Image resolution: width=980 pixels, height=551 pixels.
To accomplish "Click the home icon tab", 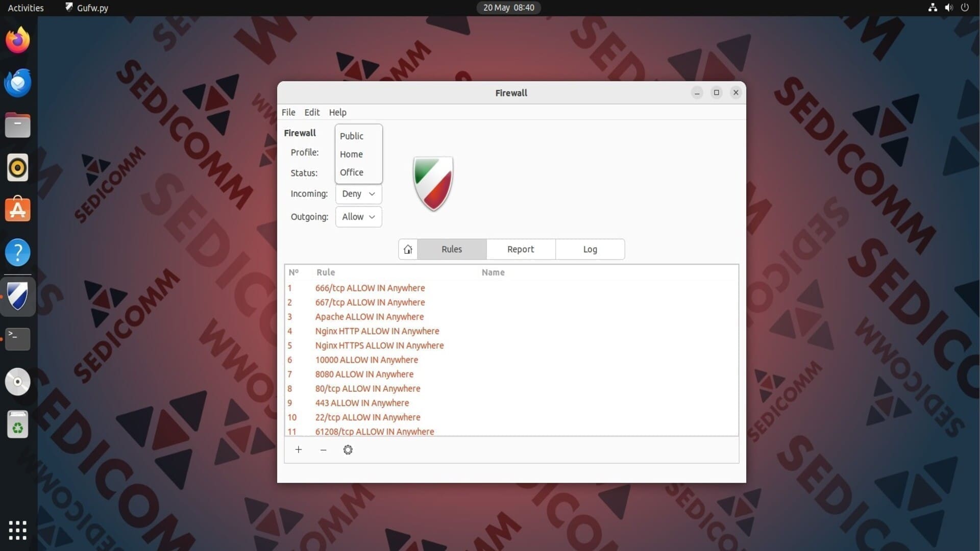I will [x=408, y=249].
